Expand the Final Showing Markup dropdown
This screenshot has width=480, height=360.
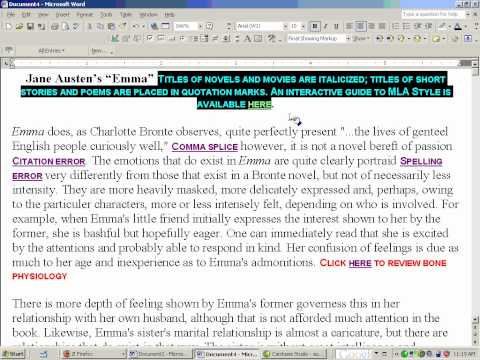pos(348,39)
